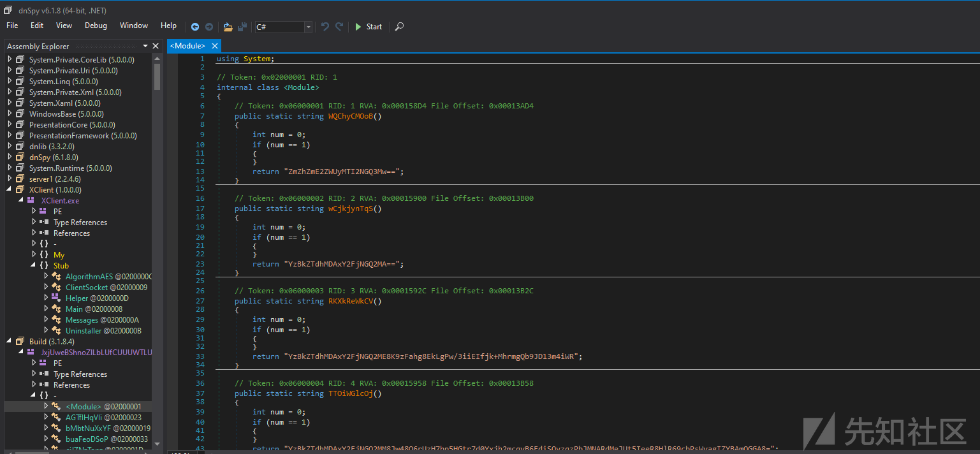Click the Redo arrow in the toolbar
Screen dimensions: 980x454
[339, 27]
